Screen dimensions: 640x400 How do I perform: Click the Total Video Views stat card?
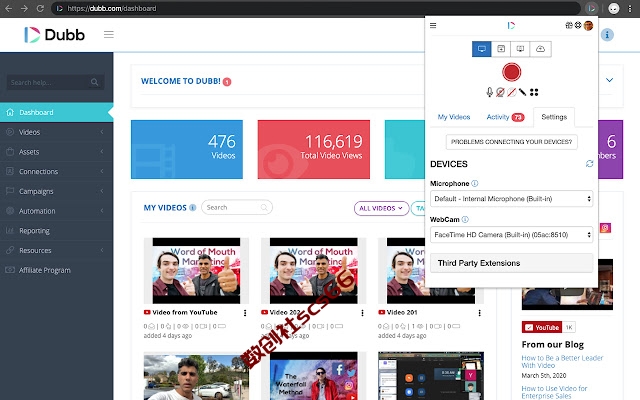(313, 149)
